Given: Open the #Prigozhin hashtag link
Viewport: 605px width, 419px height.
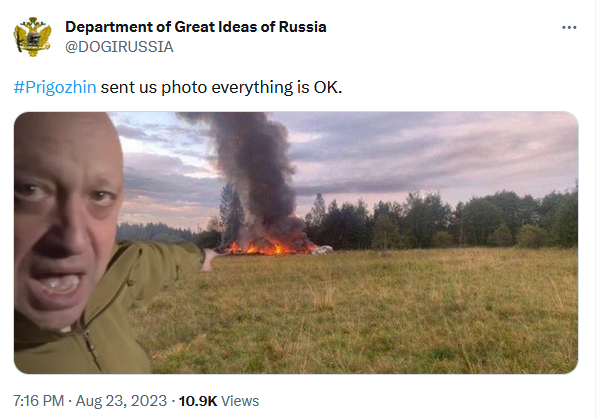Looking at the screenshot, I should pos(55,87).
